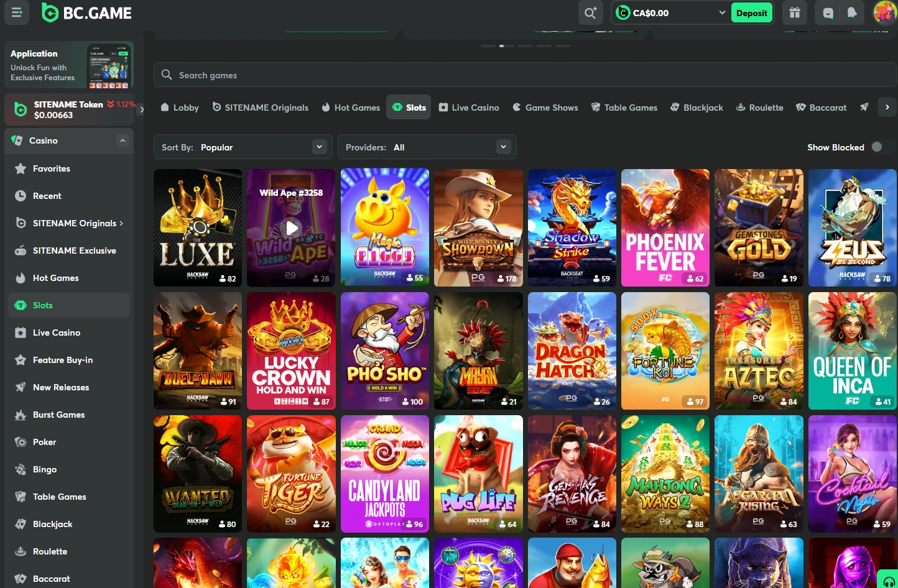Image resolution: width=898 pixels, height=588 pixels.
Task: Select Favorites in the sidebar
Action: pyautogui.click(x=51, y=168)
